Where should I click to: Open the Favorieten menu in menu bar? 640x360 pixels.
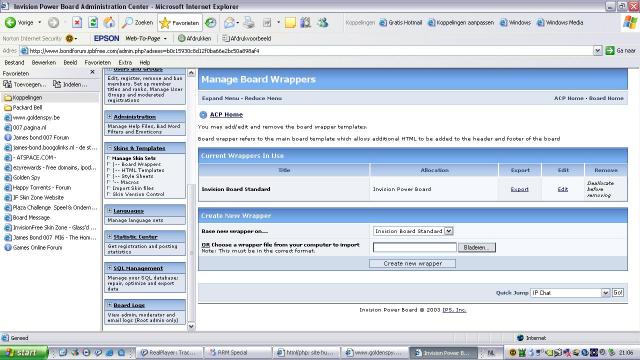coord(98,62)
